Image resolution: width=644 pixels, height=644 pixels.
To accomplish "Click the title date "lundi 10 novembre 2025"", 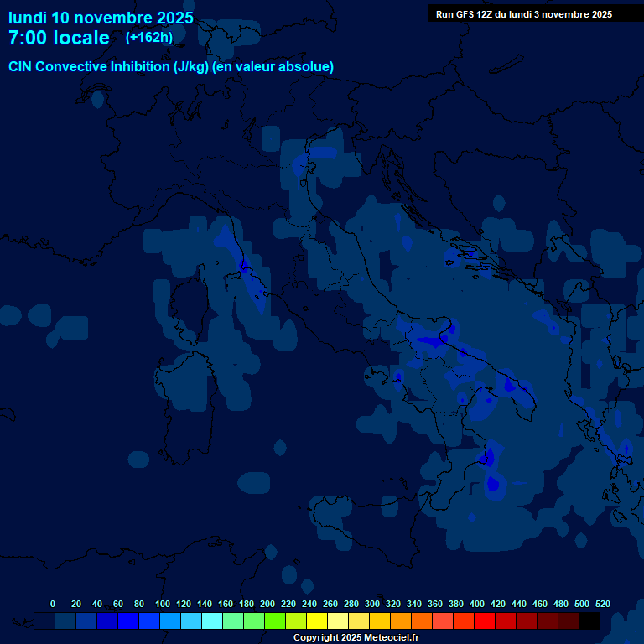I will [x=101, y=18].
